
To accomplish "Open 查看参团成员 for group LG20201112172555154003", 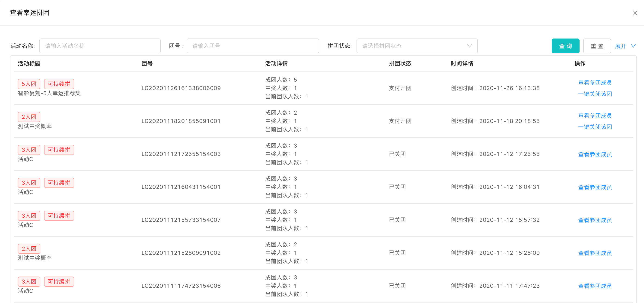I will pos(595,154).
